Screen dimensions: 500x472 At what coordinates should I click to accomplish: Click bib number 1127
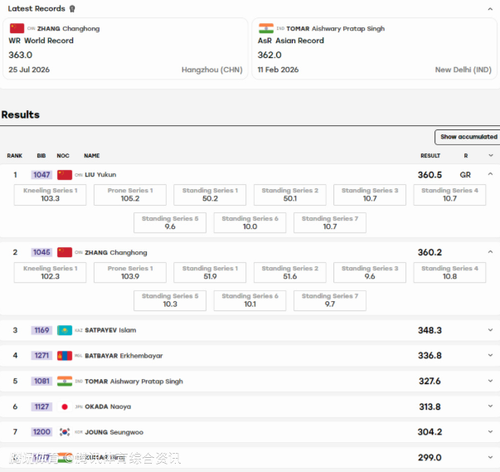coord(42,407)
